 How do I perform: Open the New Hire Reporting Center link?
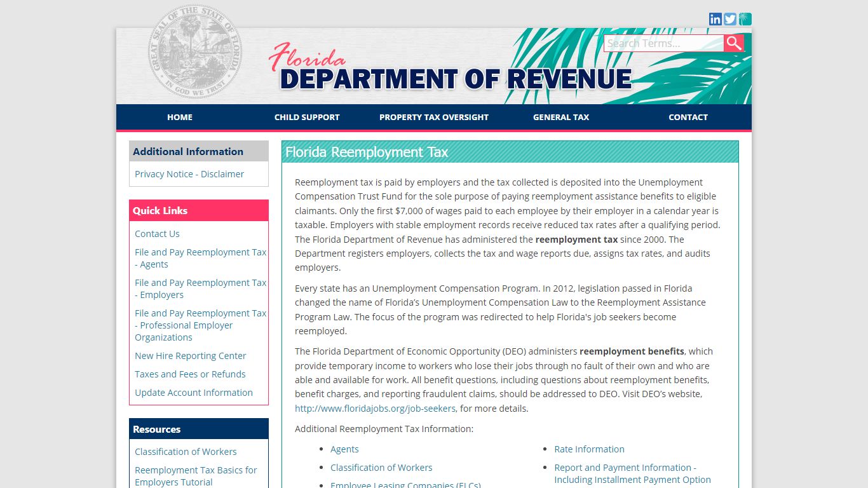[190, 356]
